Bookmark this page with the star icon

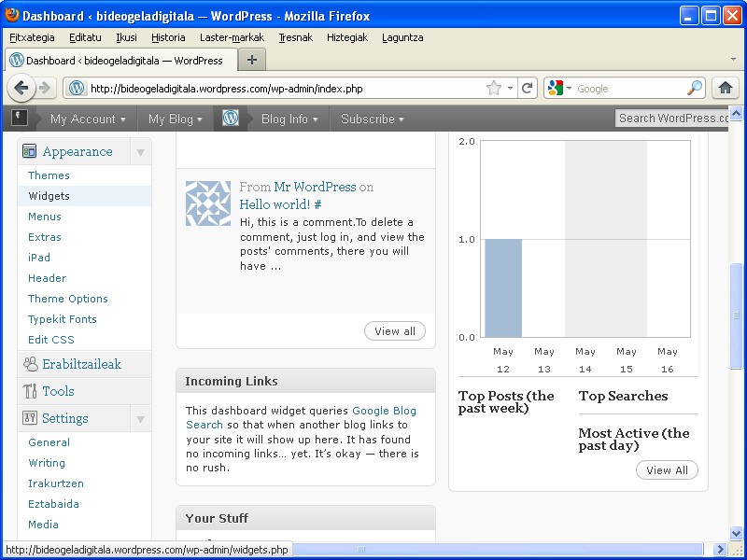[494, 88]
